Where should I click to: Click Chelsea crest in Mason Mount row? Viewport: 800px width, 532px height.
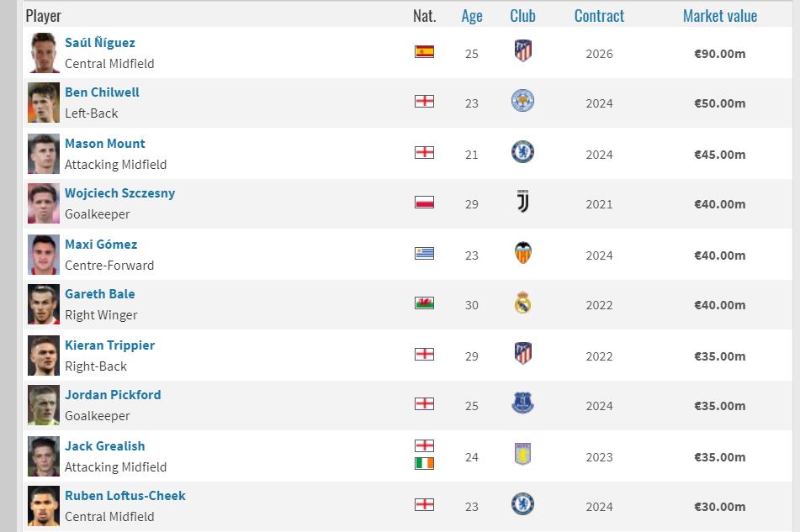[522, 152]
